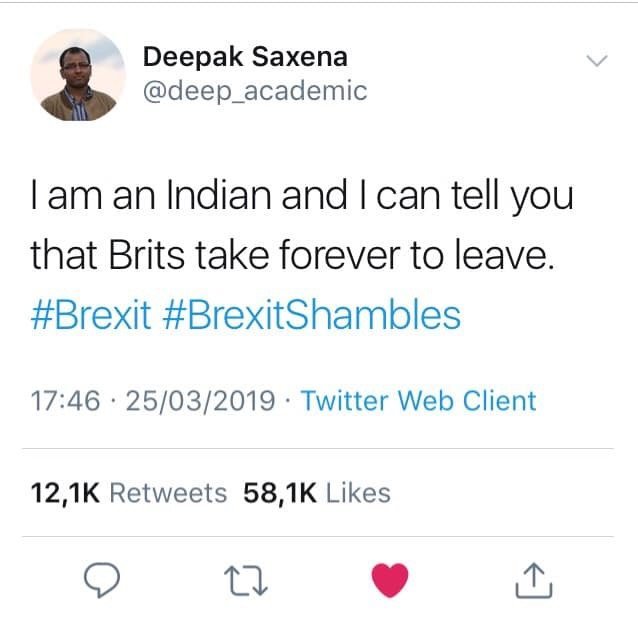This screenshot has height=617, width=638.
Task: View the 58,1K like count
Action: pos(278,492)
